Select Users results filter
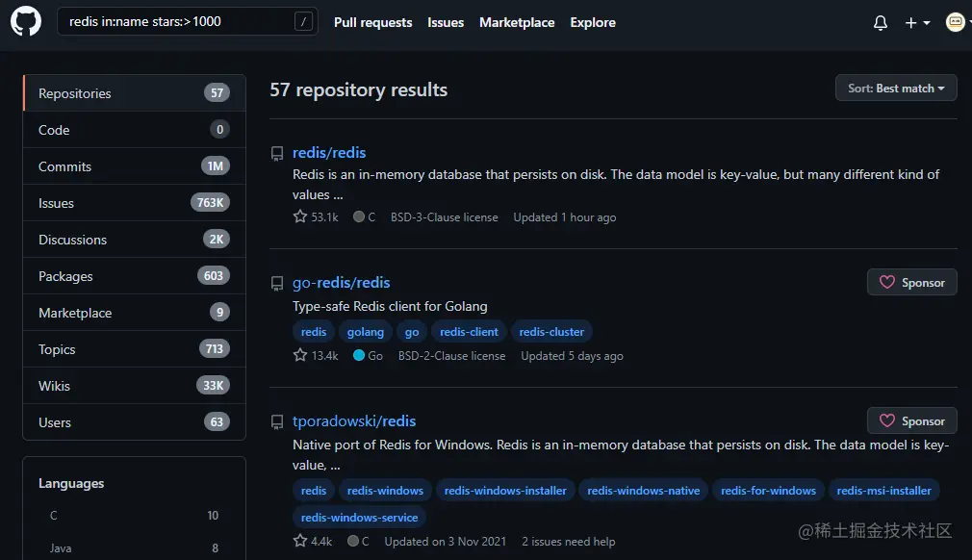972x560 pixels. coord(135,421)
